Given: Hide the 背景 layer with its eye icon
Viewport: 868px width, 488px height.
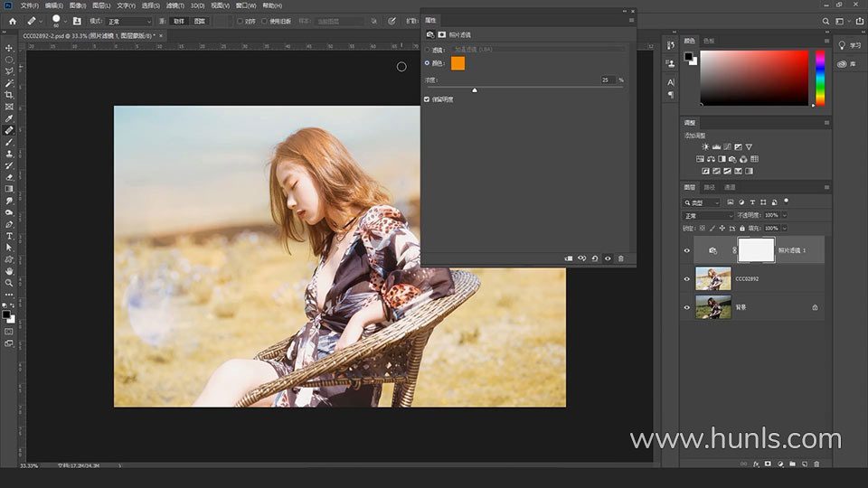Looking at the screenshot, I should pos(686,307).
